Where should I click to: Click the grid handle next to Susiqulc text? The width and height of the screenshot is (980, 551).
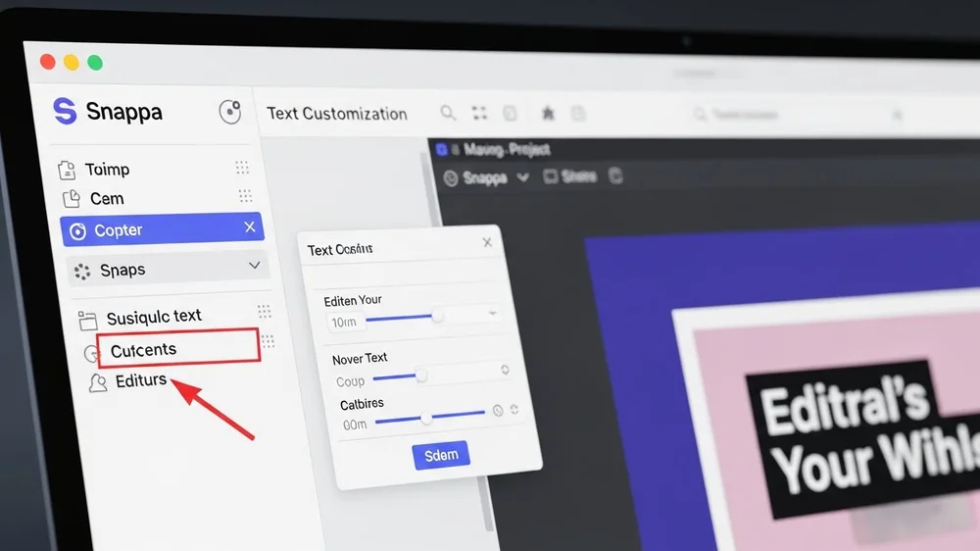pos(264,311)
